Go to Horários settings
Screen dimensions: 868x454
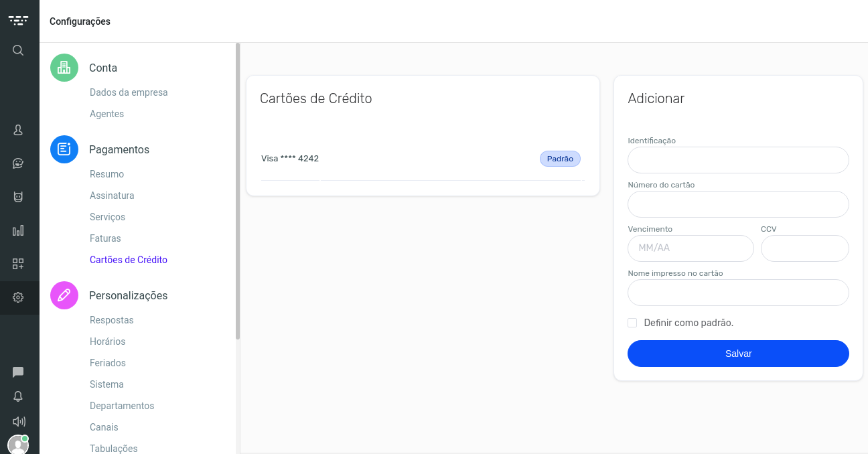click(107, 342)
